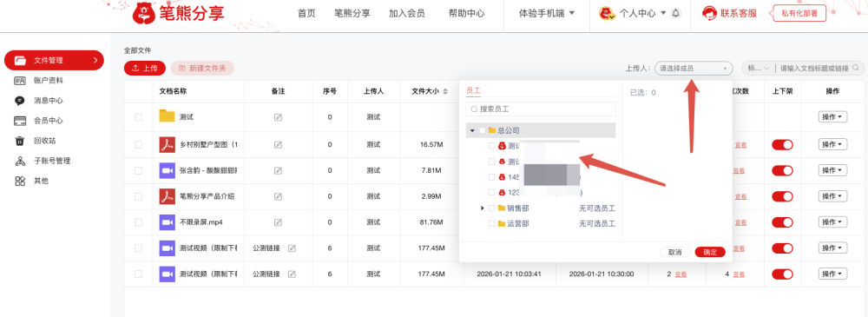868x317 pixels.
Task: Edit the note for 张含韵 row
Action: click(x=279, y=171)
